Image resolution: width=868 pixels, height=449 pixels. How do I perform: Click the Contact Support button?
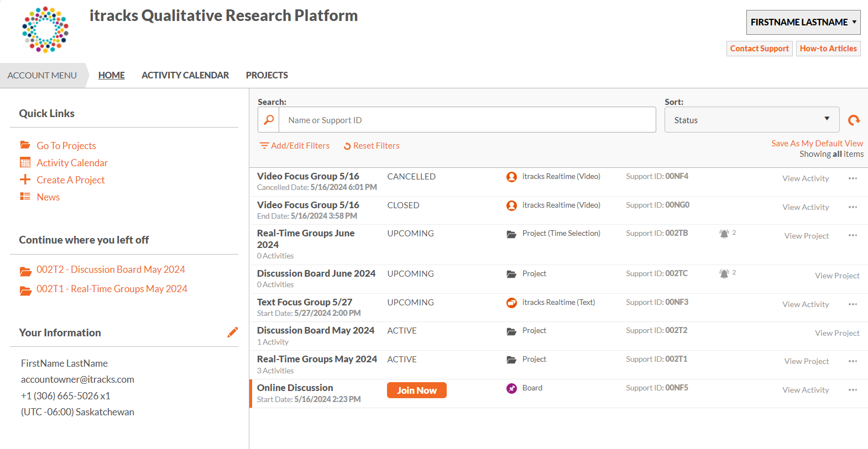coord(759,49)
